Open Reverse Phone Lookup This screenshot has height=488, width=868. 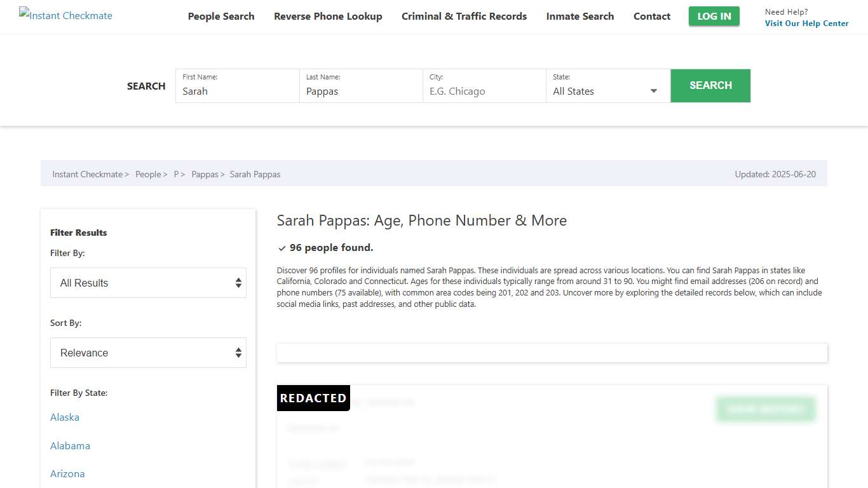(328, 16)
